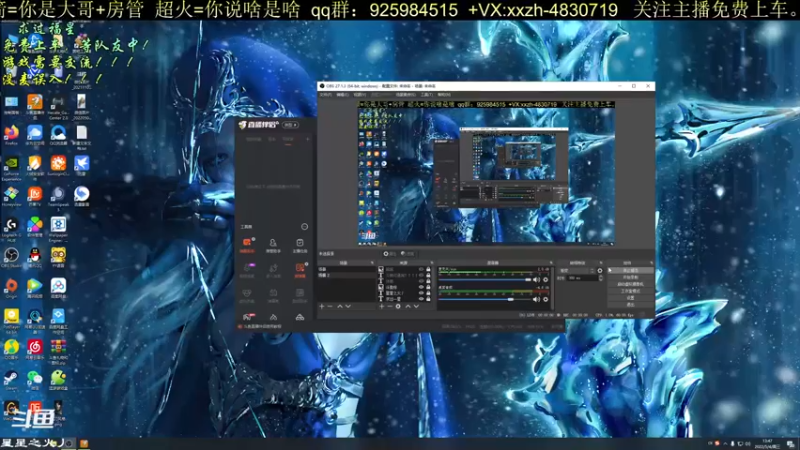Open transition properties gear in Scene Transitions
This screenshot has height=450, width=800.
point(600,271)
